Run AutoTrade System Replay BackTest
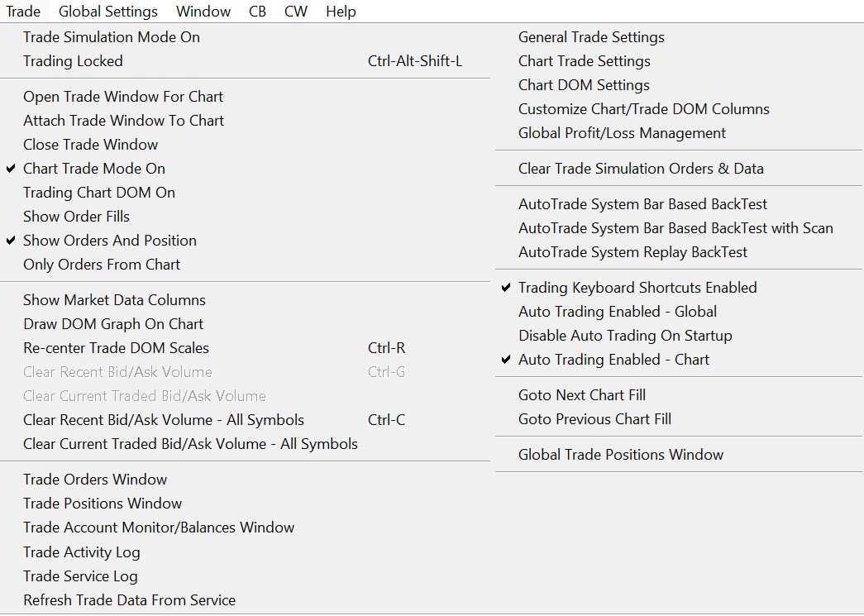The height and width of the screenshot is (616, 864). [x=632, y=252]
